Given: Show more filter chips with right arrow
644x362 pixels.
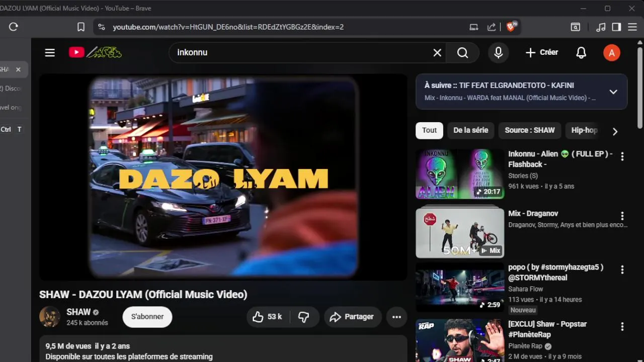Looking at the screenshot, I should point(615,131).
